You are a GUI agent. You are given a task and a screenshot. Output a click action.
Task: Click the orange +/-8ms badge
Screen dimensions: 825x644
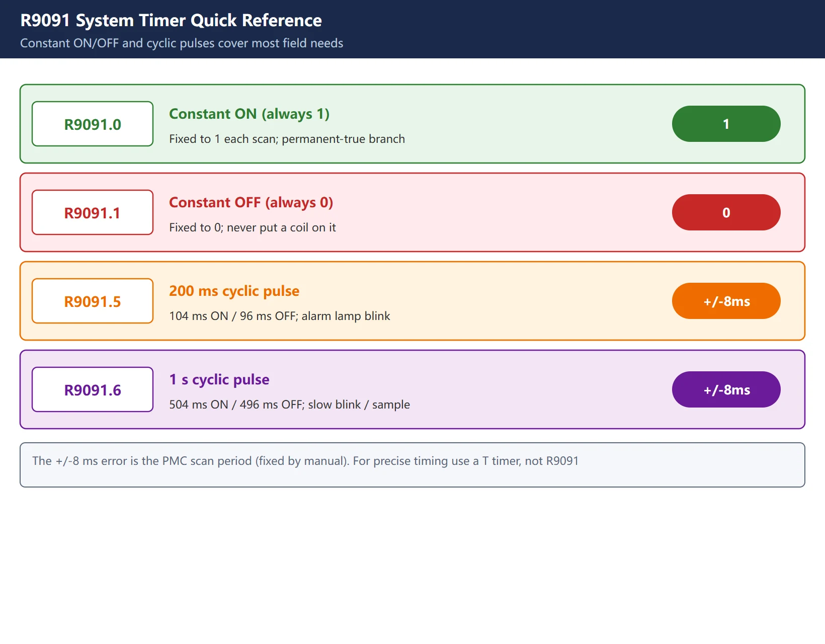[726, 301]
